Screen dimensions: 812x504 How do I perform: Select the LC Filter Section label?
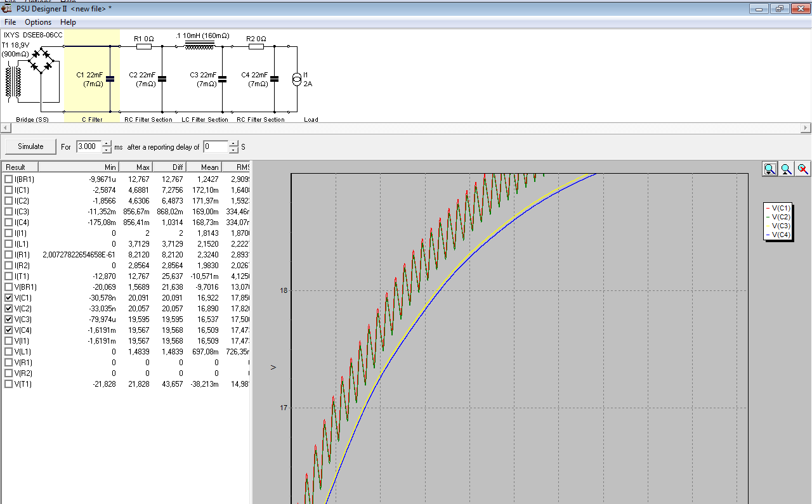(x=204, y=119)
